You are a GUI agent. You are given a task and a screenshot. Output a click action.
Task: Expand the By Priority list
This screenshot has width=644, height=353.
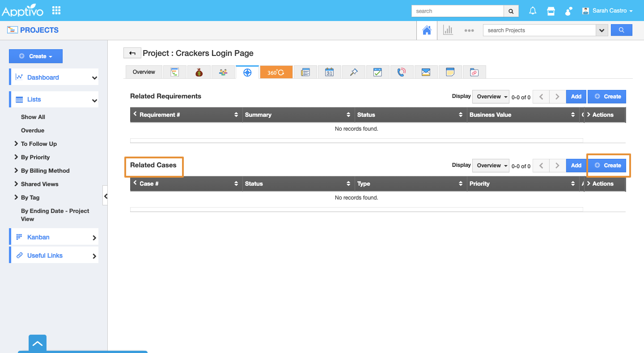[x=35, y=157]
